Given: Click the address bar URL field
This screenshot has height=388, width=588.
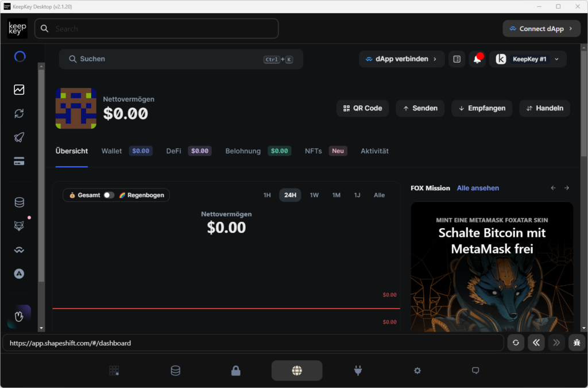Looking at the screenshot, I should coord(253,343).
